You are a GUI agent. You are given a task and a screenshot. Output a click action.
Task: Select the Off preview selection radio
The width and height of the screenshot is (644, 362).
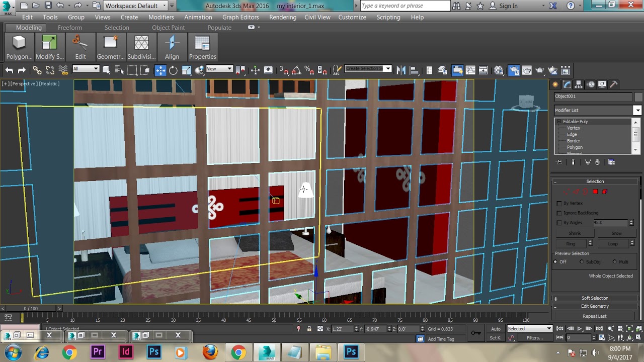[x=555, y=261]
